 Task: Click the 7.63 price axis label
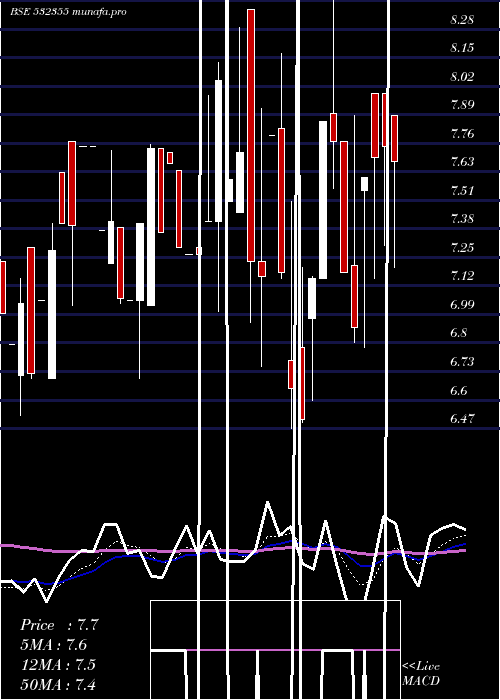[462, 162]
